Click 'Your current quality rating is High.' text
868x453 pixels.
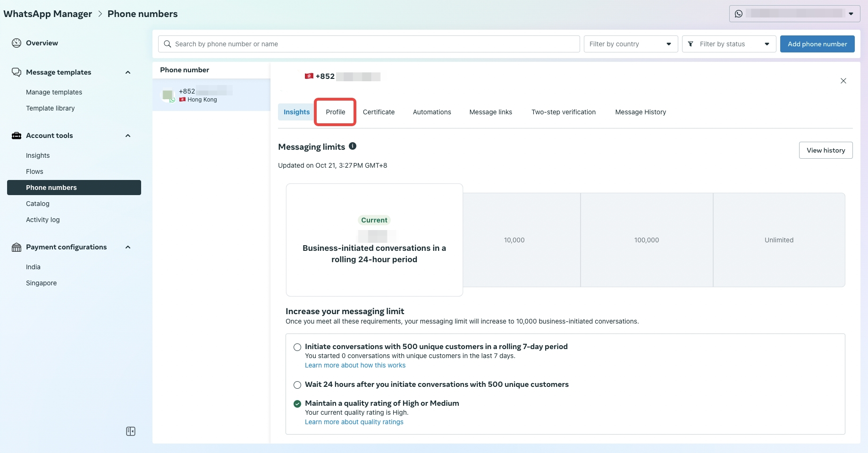pos(356,412)
